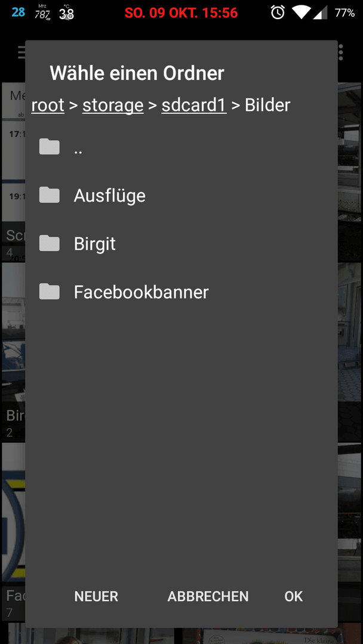
Task: Open the hamburger menu behind the dialog
Action: pos(21,52)
